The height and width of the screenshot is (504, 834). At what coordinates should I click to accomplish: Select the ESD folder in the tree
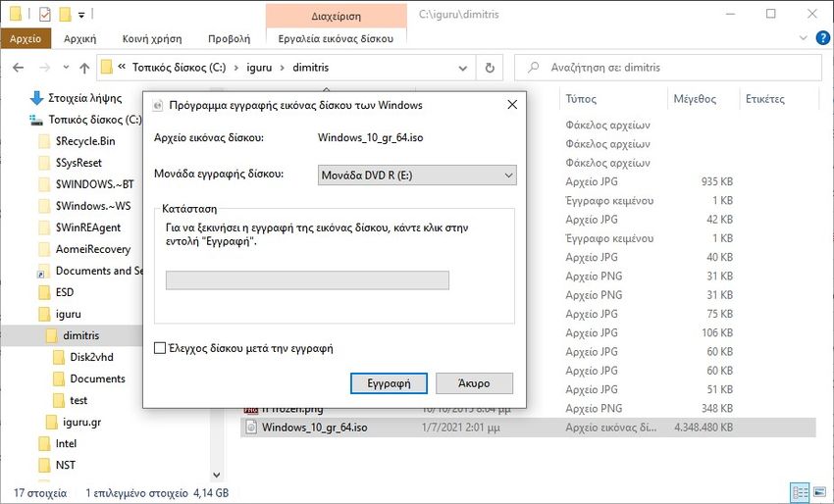(x=65, y=292)
